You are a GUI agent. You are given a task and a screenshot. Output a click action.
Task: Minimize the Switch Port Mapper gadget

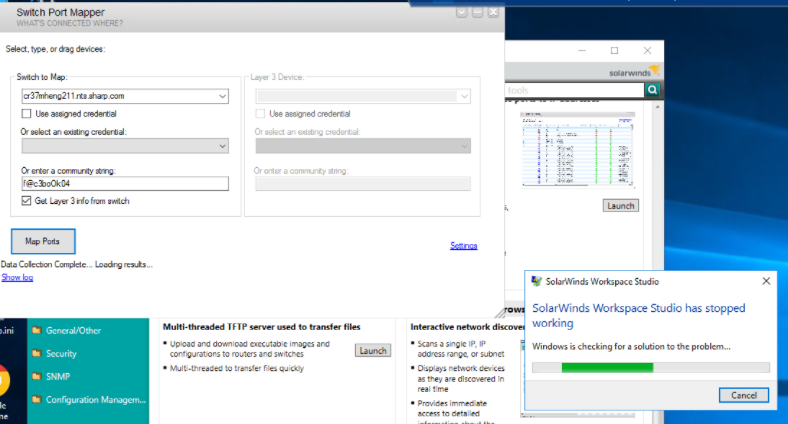477,12
